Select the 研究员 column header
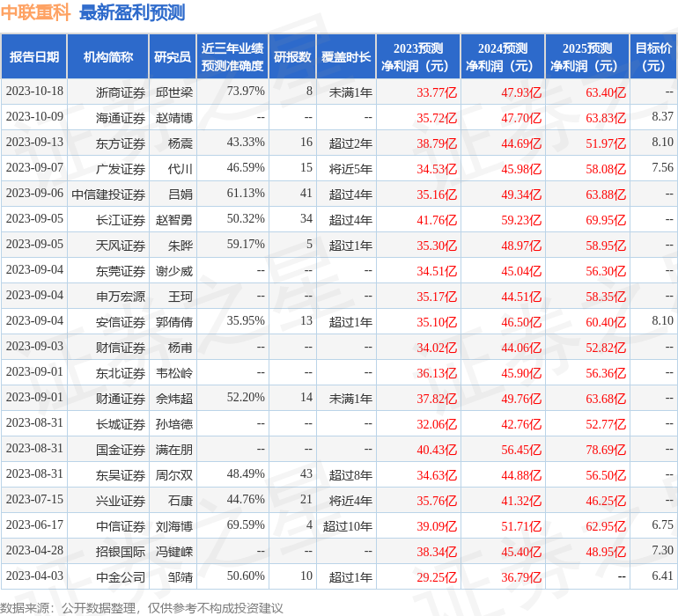 tap(173, 56)
